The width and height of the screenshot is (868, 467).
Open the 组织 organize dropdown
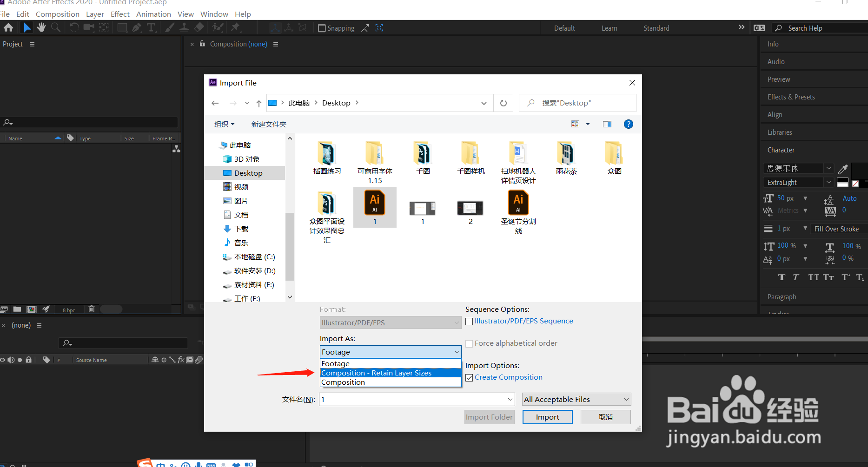click(225, 124)
